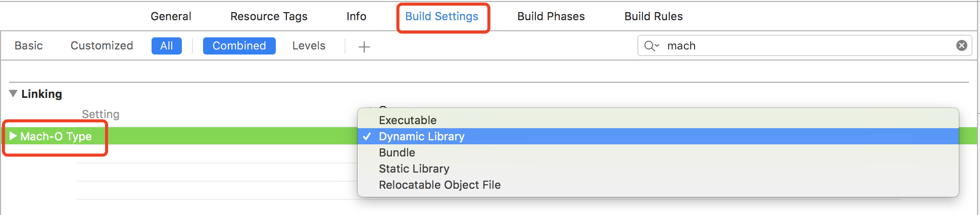980x215 pixels.
Task: Expand the Mach-O Type disclosure triangle
Action: click(x=13, y=136)
